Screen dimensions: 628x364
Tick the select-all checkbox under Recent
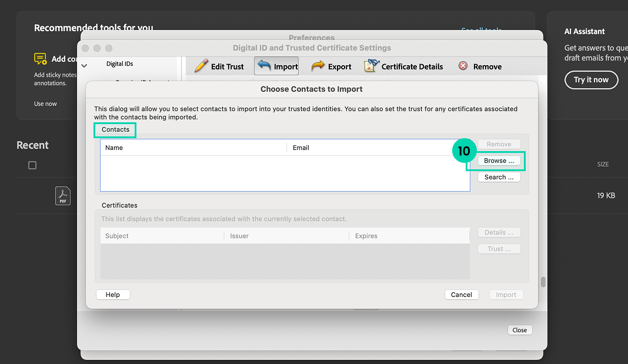pos(32,165)
